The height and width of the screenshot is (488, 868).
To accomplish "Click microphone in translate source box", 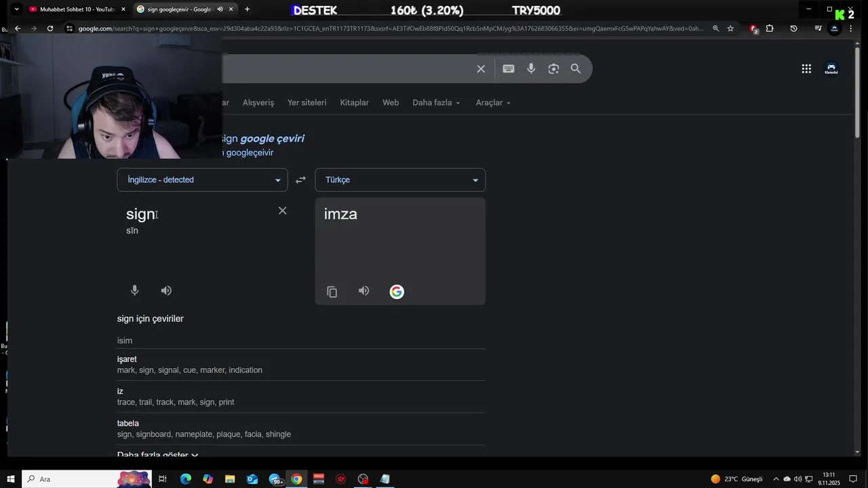I will [134, 290].
